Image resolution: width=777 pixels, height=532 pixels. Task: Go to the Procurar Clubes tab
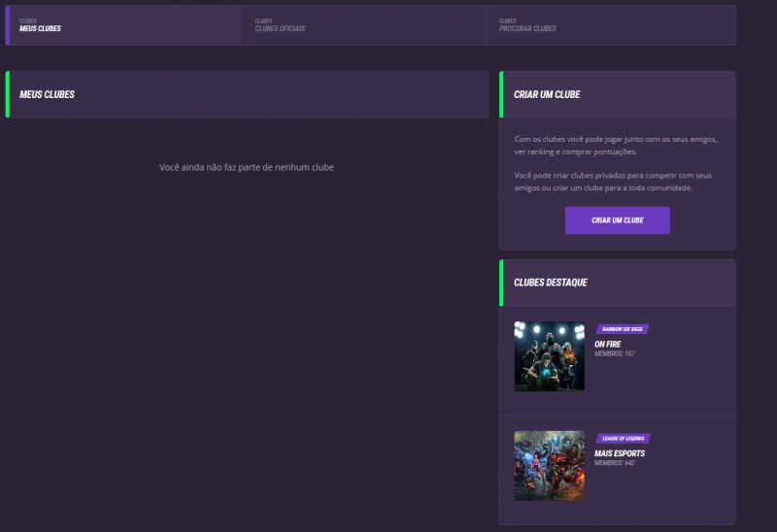[527, 26]
